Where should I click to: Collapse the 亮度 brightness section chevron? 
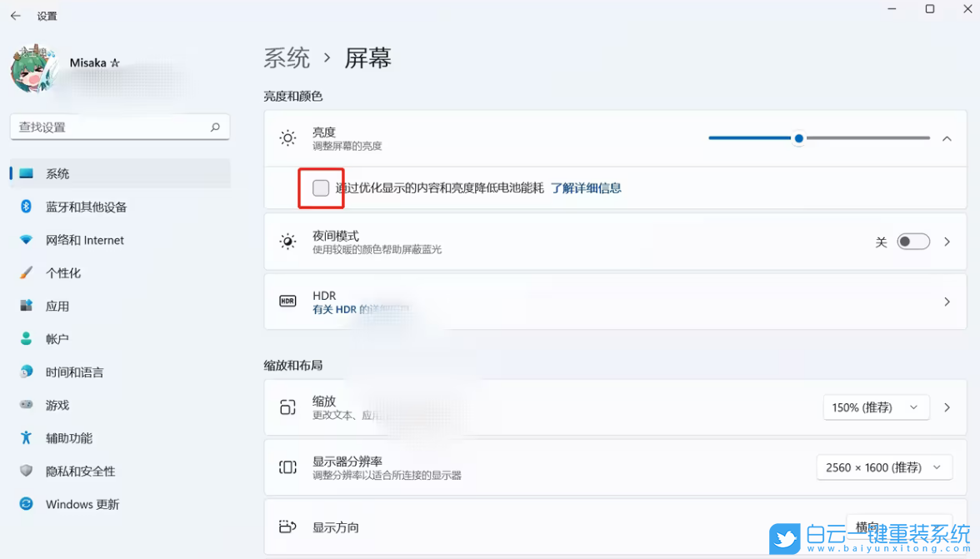946,138
